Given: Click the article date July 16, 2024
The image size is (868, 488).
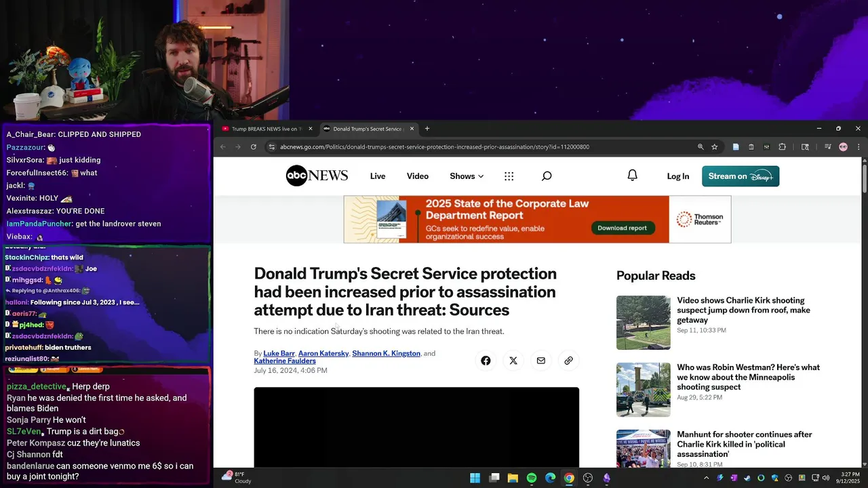Looking at the screenshot, I should (290, 371).
